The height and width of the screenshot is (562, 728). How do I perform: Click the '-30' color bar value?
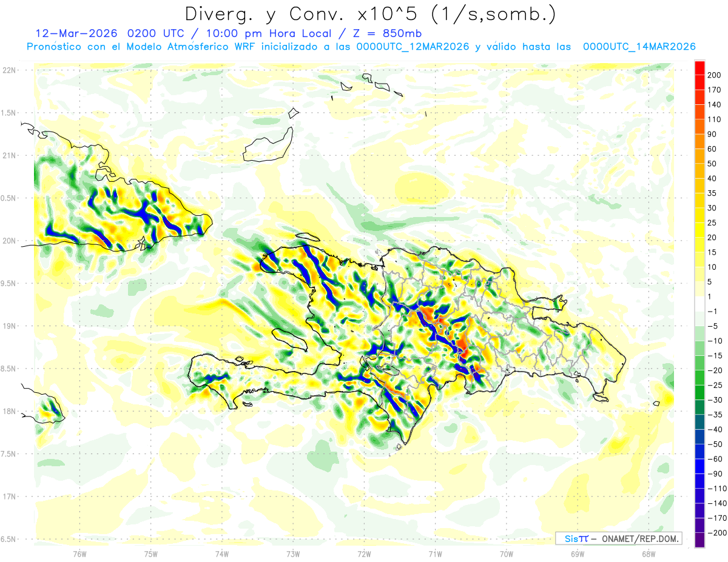716,400
